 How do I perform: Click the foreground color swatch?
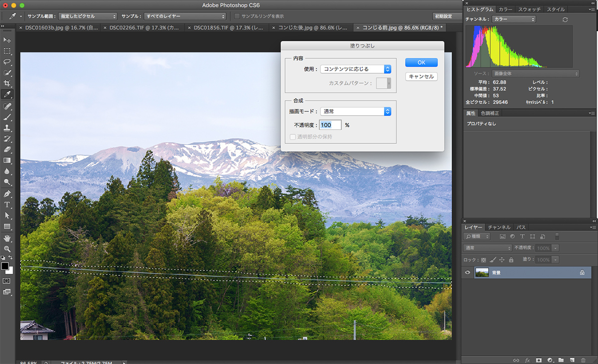pos(5,266)
